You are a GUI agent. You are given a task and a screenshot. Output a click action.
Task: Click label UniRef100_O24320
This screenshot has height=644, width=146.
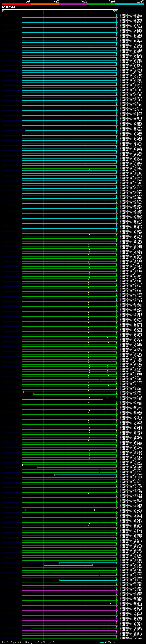click(131, 55)
